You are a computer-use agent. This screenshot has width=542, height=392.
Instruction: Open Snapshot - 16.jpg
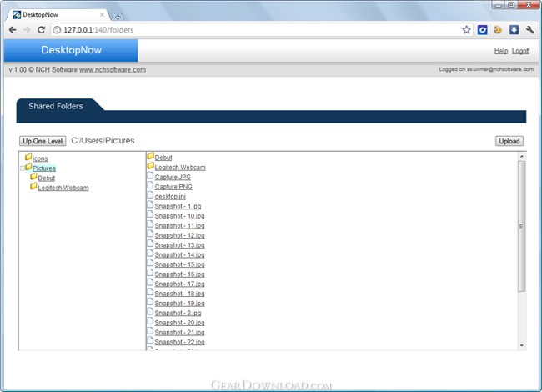pos(179,274)
